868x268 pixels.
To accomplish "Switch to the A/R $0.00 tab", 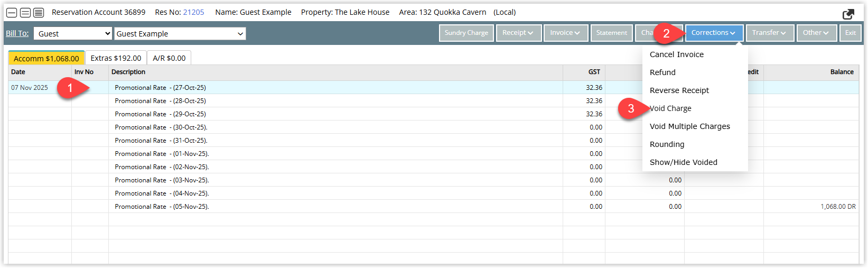I will 169,58.
